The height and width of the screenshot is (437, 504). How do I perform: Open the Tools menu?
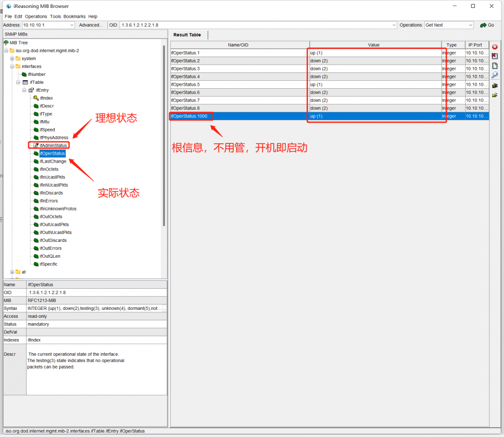(55, 16)
